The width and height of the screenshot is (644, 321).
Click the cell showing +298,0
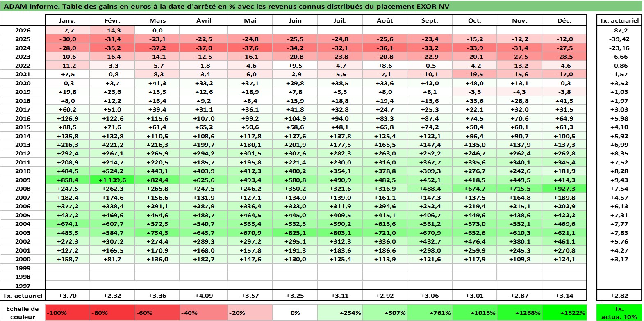(x=430, y=250)
